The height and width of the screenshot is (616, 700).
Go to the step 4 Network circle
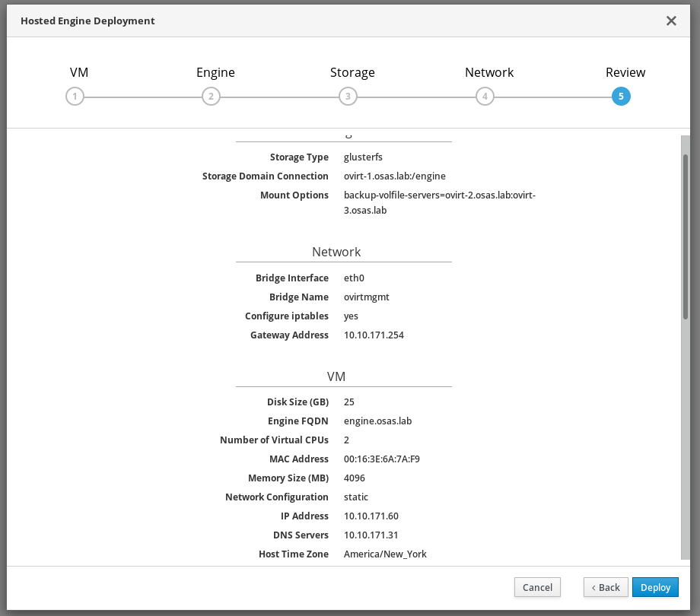[485, 97]
